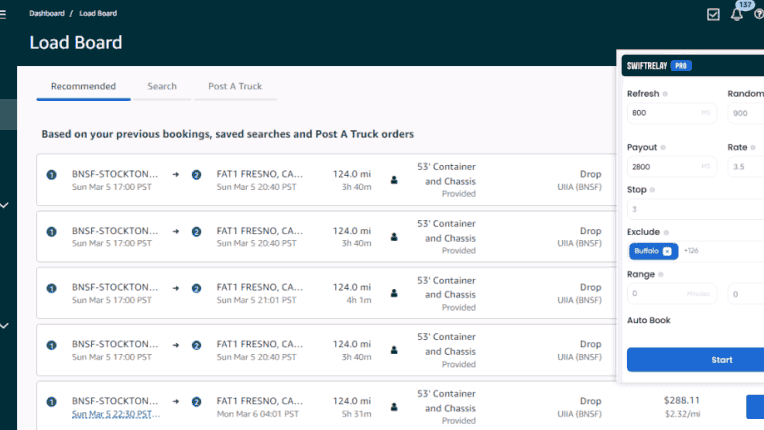The image size is (764, 430).
Task: Switch to the Recommended tab
Action: [x=83, y=86]
